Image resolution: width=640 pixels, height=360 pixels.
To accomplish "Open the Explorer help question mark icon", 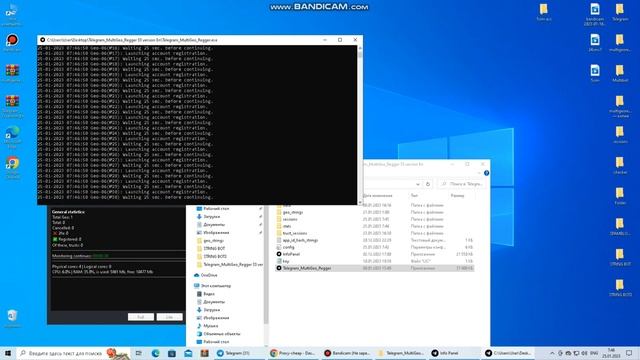I will (486, 173).
